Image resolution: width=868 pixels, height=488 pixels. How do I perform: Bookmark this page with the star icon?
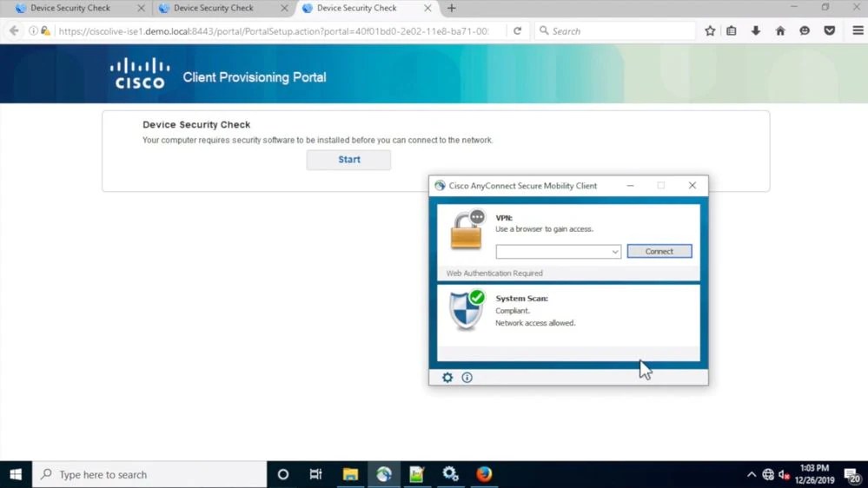710,31
